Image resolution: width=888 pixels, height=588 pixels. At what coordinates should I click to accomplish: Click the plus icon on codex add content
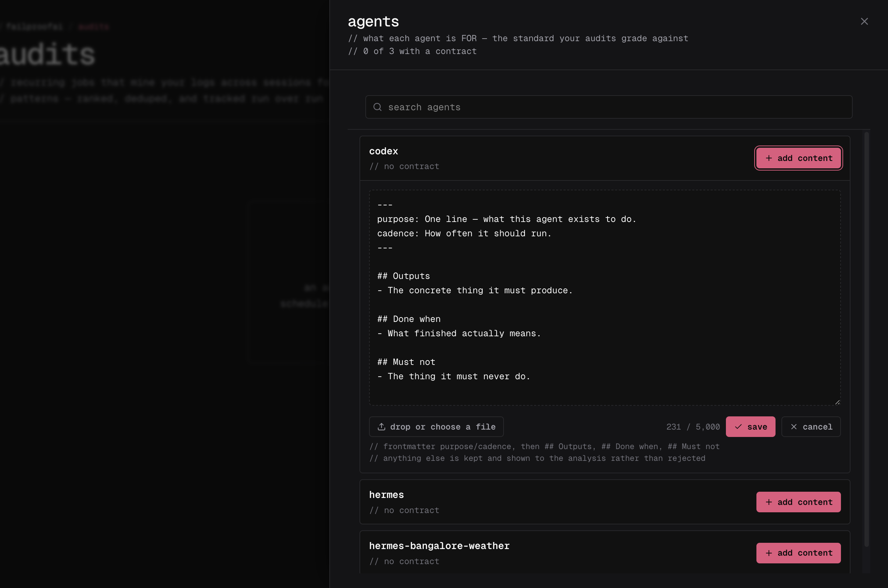coord(769,158)
